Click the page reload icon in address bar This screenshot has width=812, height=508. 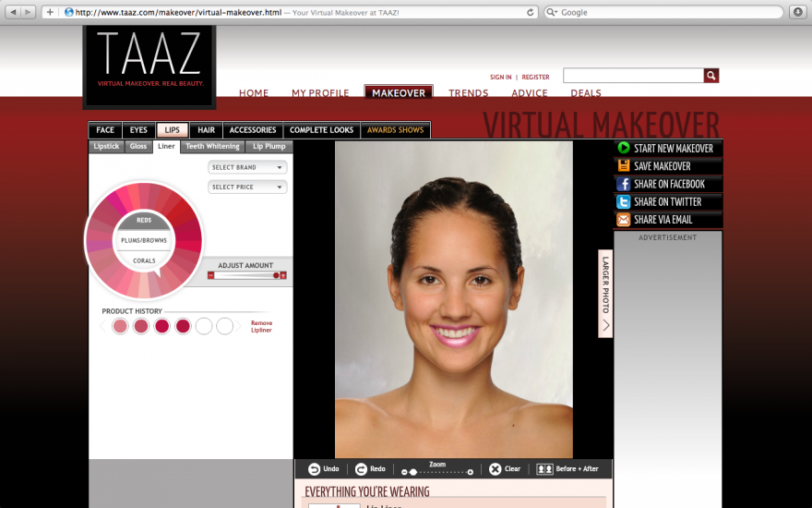pyautogui.click(x=531, y=12)
